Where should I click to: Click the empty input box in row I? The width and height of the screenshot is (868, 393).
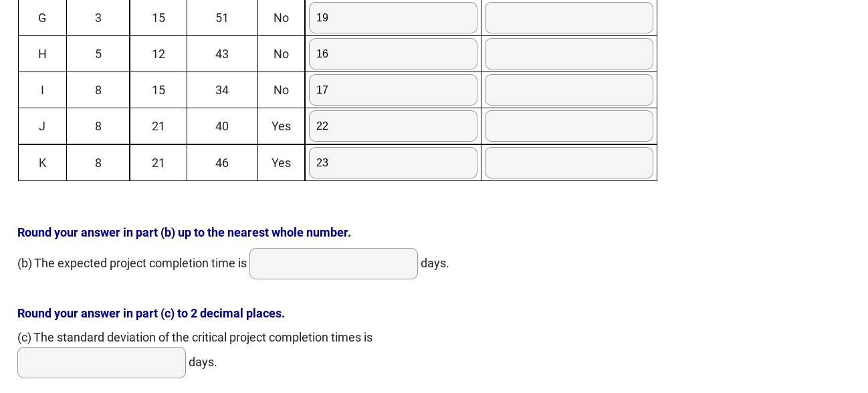[568, 90]
